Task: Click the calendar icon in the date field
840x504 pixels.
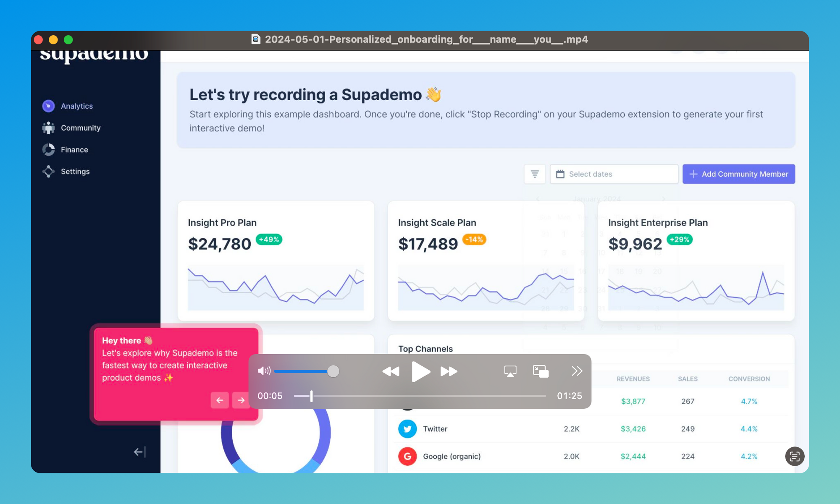Action: [560, 174]
